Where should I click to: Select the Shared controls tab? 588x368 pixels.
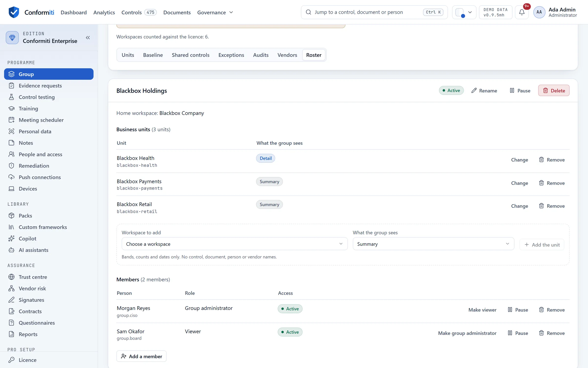point(190,55)
